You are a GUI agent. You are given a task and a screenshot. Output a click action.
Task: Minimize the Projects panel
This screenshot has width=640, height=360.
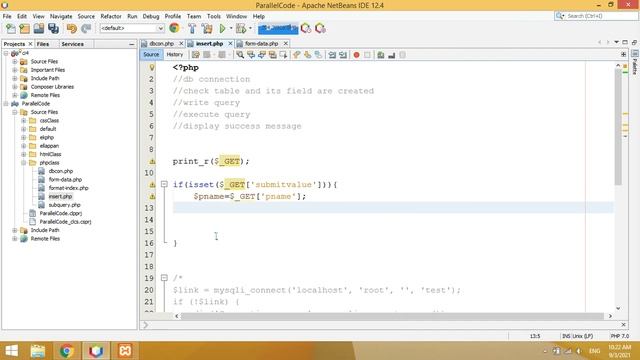pos(131,44)
